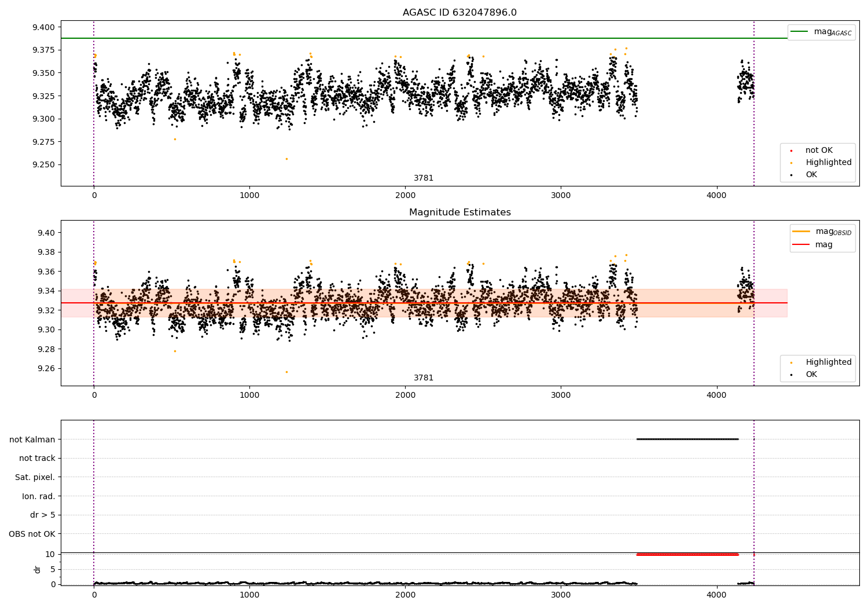Click the vertical 'dr' axis label
This screenshot has height=608, width=868.
38,569
